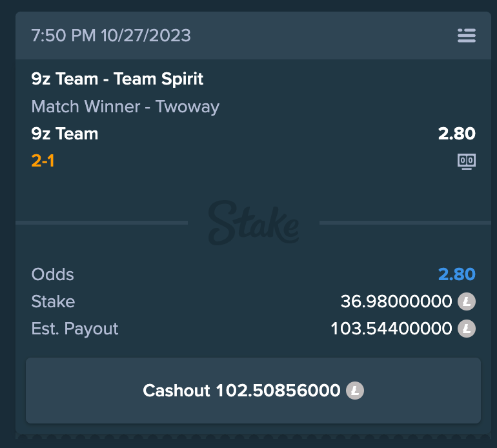Viewport: 497px width, 448px height.
Task: Click the blue 2.80 total odds value
Action: tap(456, 274)
